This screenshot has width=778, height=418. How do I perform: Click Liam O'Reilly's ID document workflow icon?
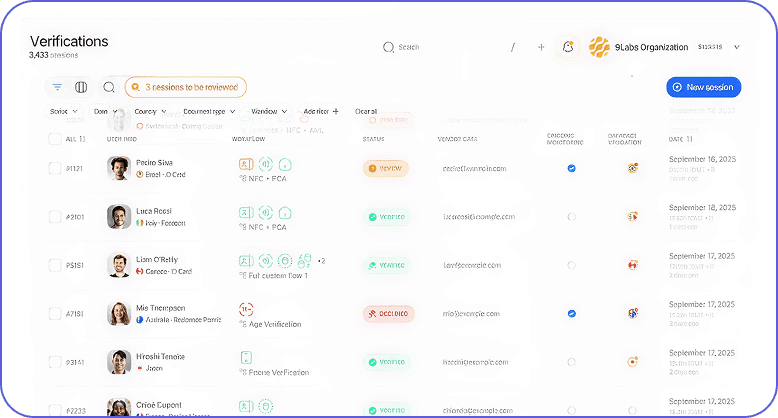click(246, 261)
